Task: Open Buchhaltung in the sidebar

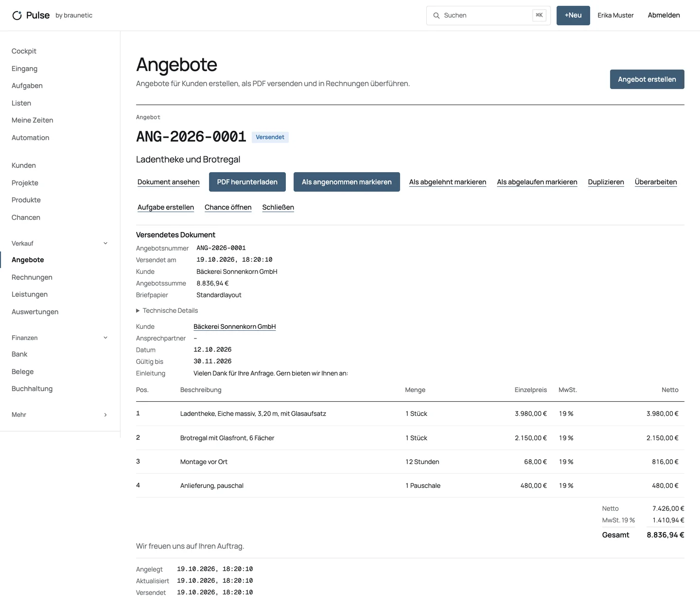Action: (32, 389)
